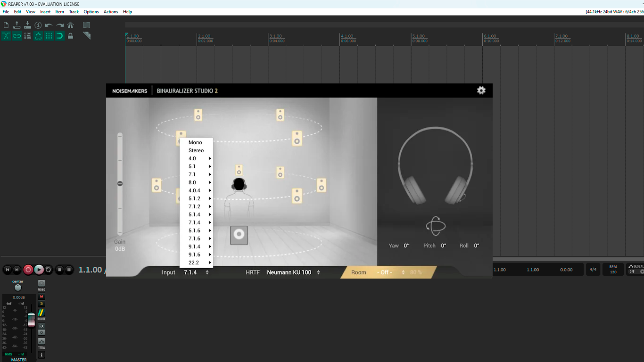Toggle locking padlock button

click(x=71, y=35)
